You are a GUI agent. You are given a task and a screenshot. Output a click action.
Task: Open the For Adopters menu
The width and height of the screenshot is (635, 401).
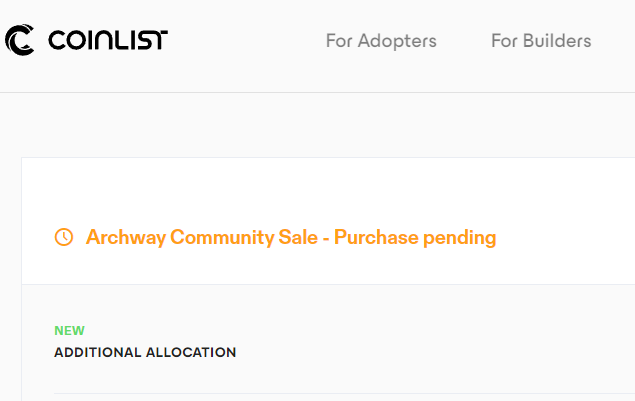click(x=381, y=41)
